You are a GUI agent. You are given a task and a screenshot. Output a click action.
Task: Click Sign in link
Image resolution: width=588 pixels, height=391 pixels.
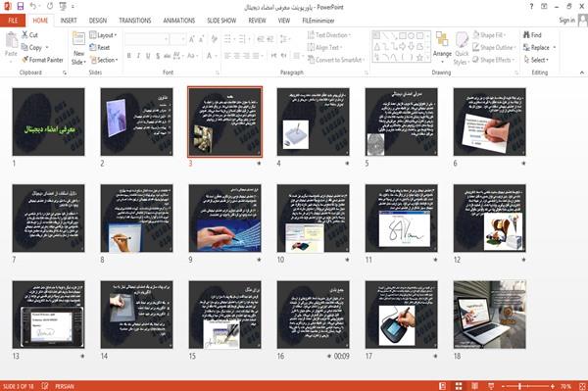click(x=566, y=21)
